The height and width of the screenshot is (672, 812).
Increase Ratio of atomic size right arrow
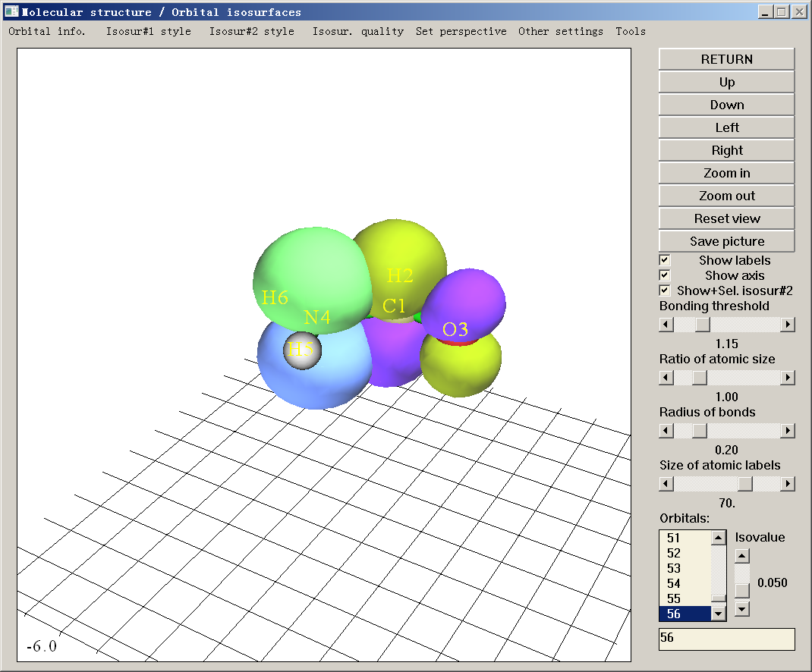coord(787,378)
